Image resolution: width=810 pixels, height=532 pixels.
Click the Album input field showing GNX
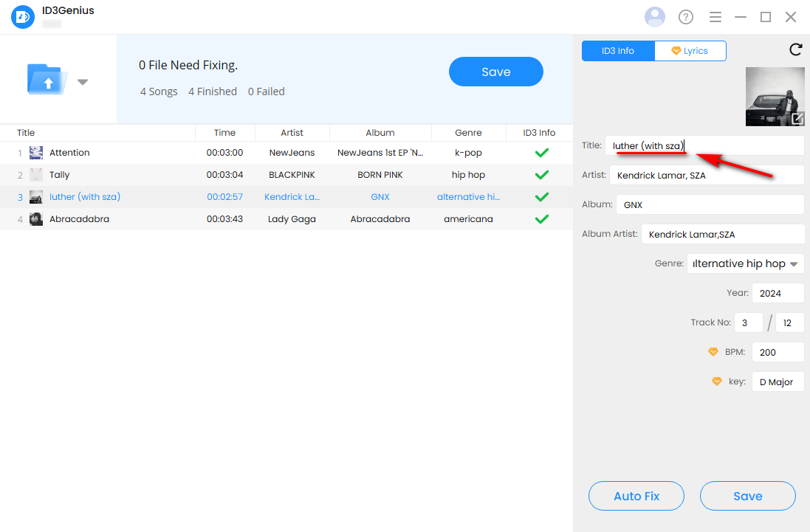click(x=710, y=205)
